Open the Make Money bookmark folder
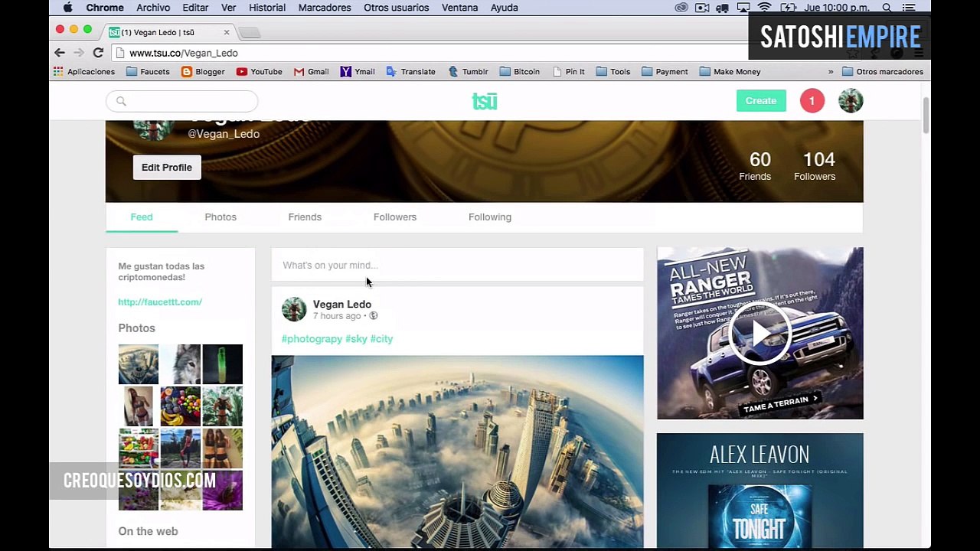This screenshot has height=551, width=980. pos(730,71)
